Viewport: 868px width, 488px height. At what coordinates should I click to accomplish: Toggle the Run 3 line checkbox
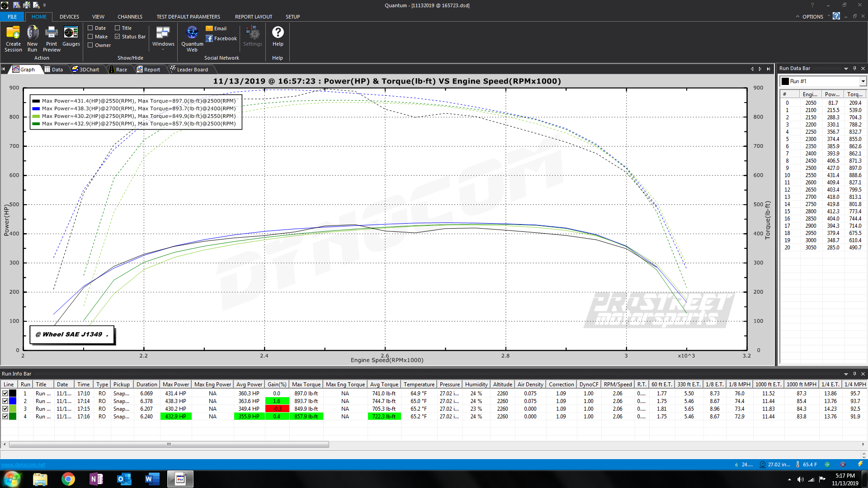5,409
